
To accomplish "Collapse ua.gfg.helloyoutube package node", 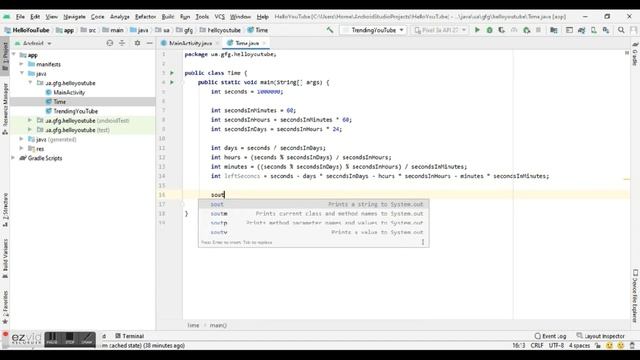I will point(30,83).
